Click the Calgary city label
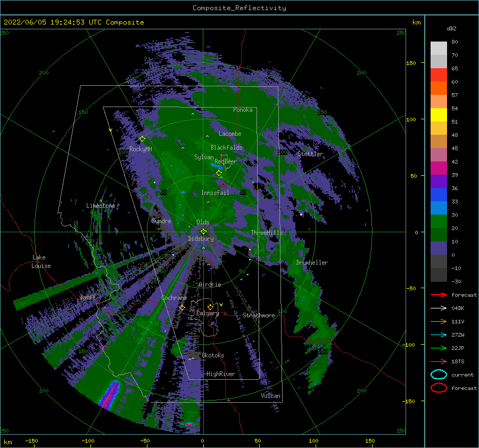479x448 pixels. [x=208, y=313]
